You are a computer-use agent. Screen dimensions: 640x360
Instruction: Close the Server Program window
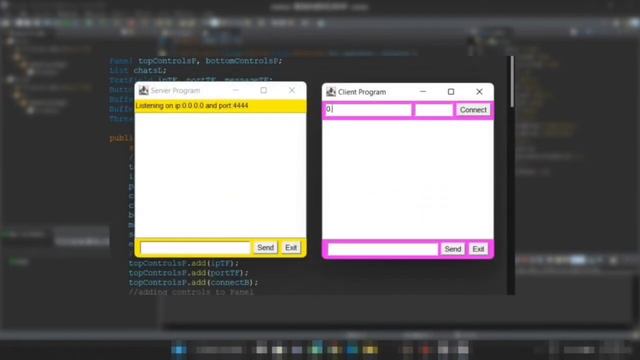point(291,90)
